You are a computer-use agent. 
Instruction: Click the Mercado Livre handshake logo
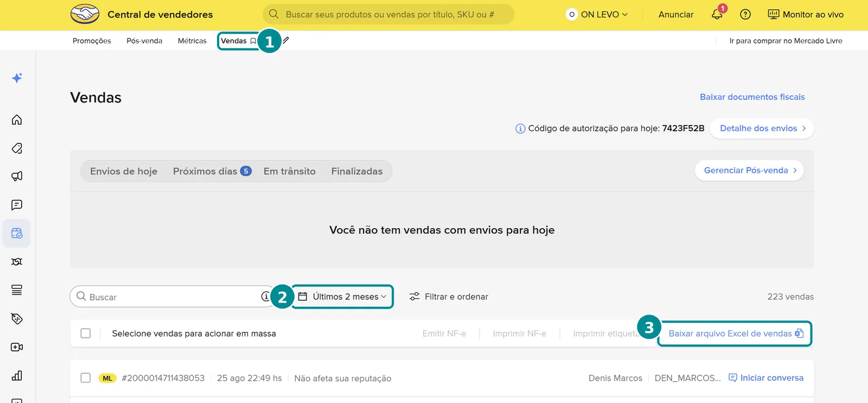point(85,14)
